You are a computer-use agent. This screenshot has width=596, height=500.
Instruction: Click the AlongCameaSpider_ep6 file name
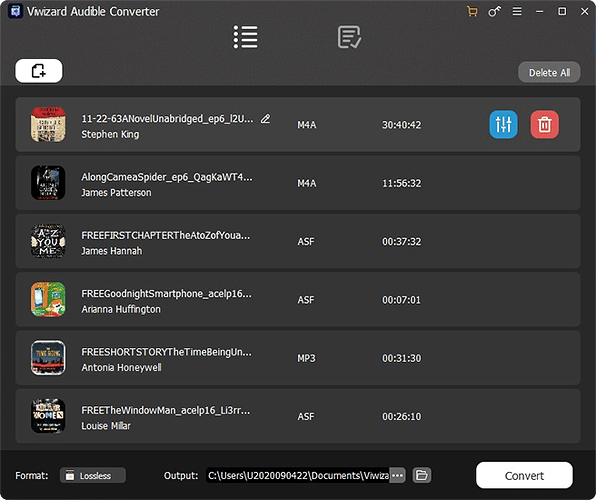pyautogui.click(x=167, y=177)
